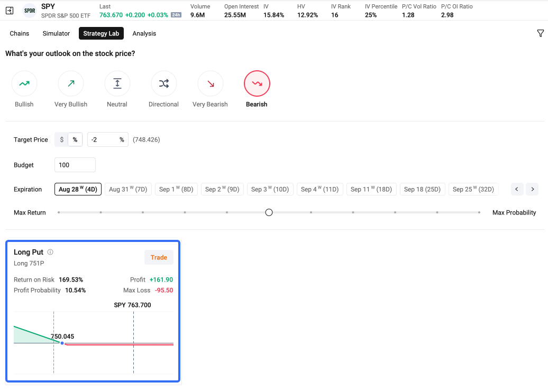Select the Very Bullish outlook icon
The height and width of the screenshot is (392, 548).
pyautogui.click(x=71, y=83)
